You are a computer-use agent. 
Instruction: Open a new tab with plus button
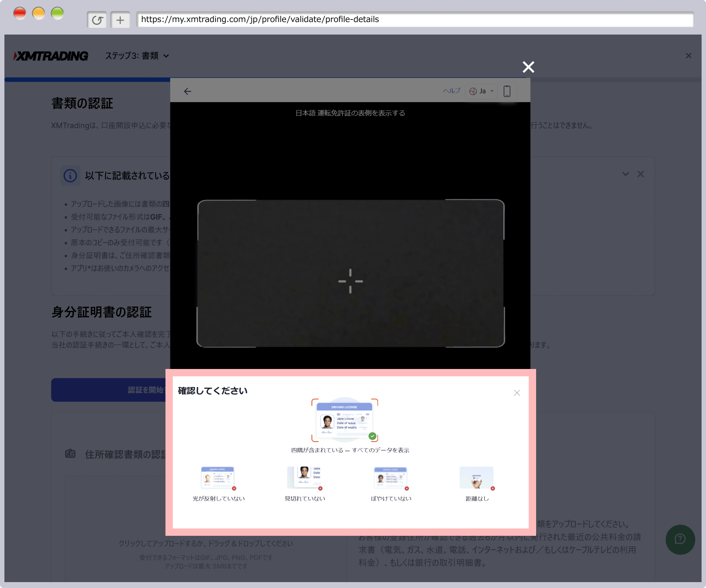(x=120, y=20)
